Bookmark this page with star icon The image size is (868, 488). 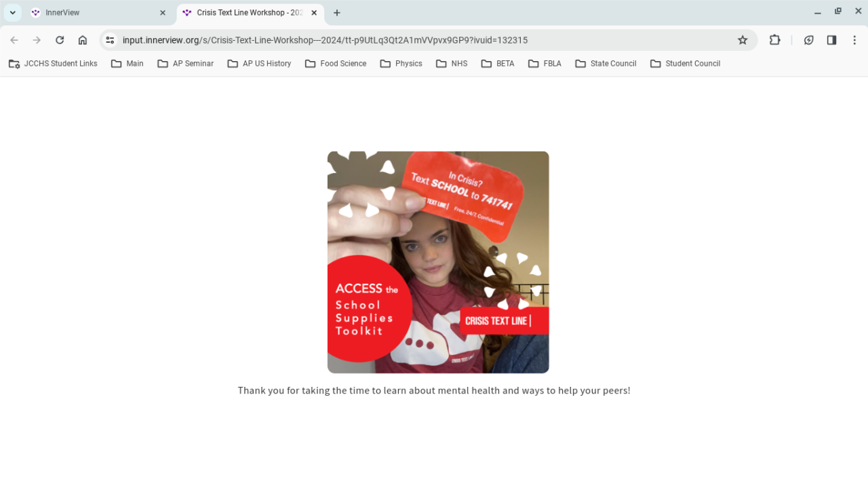pos(743,40)
